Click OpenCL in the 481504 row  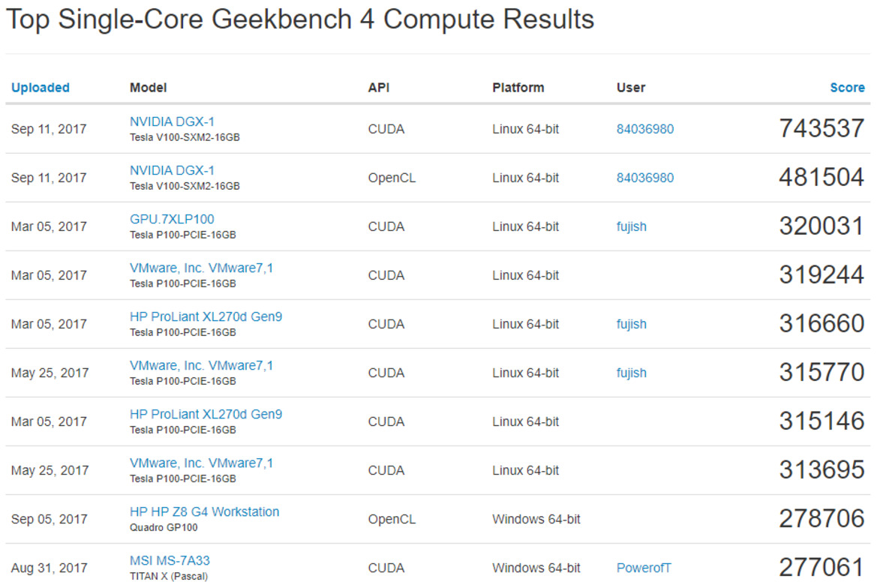(392, 178)
